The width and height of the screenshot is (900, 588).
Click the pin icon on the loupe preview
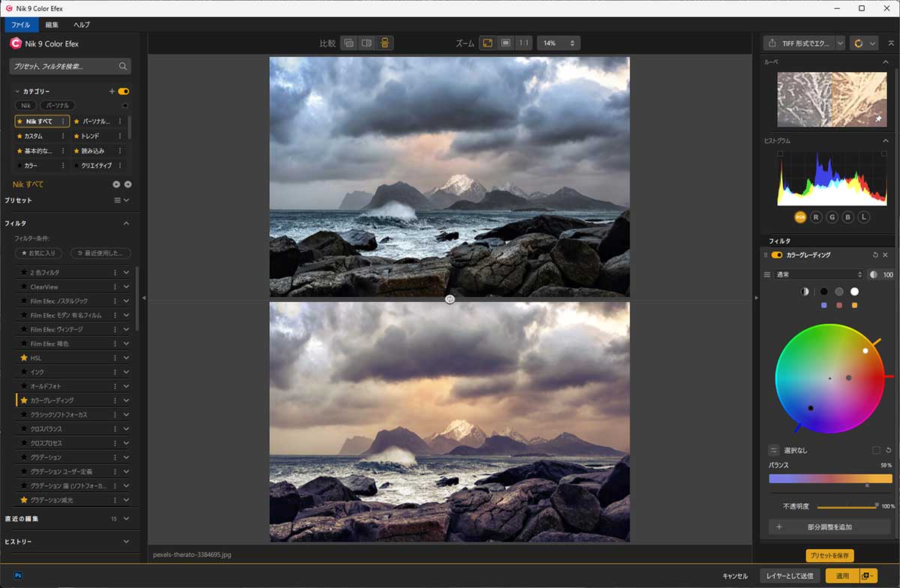[x=878, y=118]
